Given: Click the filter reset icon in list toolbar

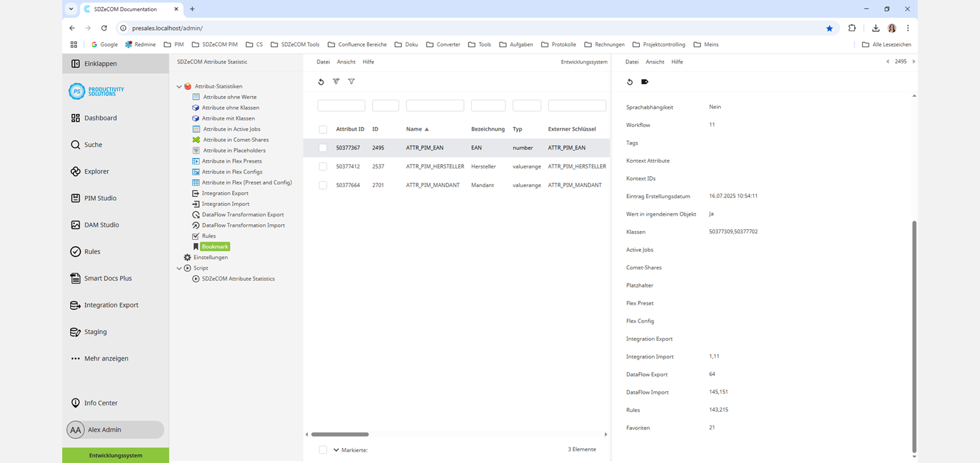Looking at the screenshot, I should tap(336, 82).
